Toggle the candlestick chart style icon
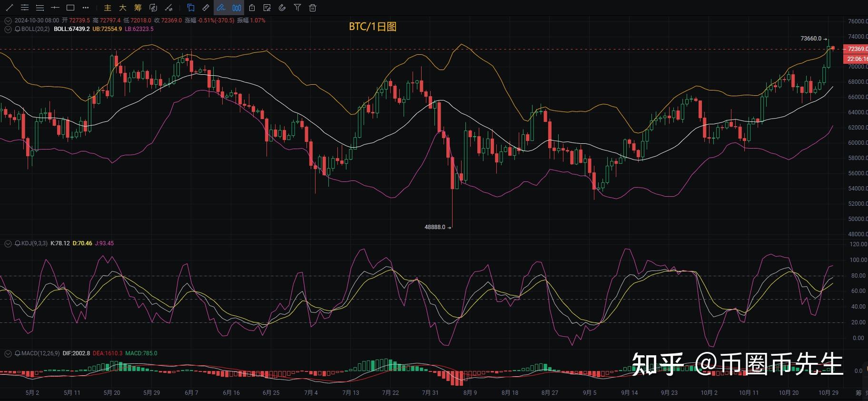The image size is (868, 401). pos(237,8)
